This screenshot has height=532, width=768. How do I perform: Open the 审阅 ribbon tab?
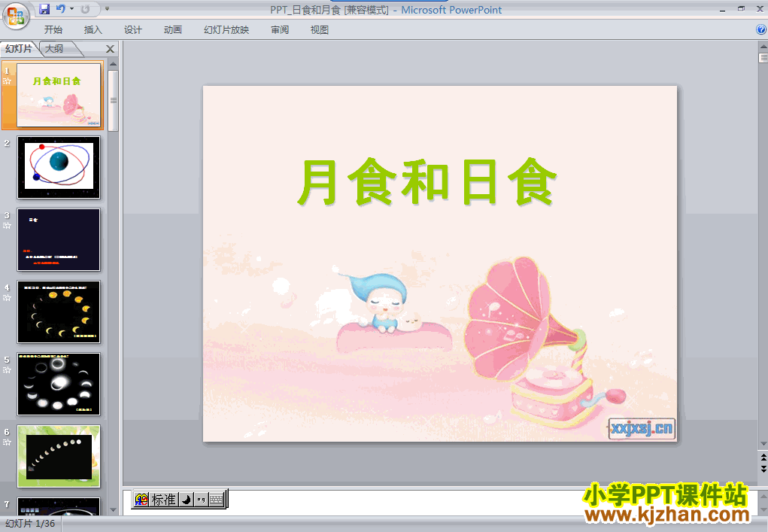coord(280,30)
